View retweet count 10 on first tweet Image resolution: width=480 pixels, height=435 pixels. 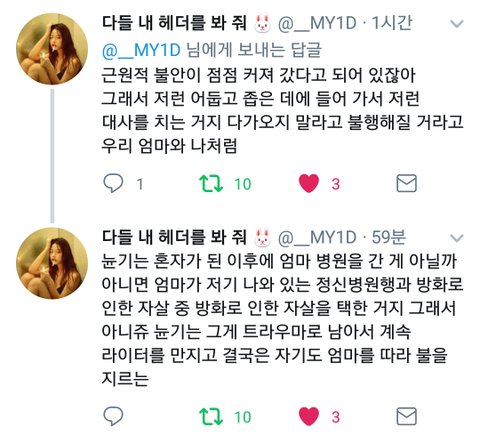click(243, 184)
